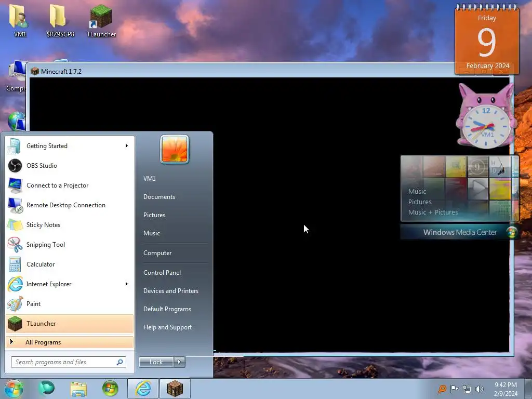Viewport: 532px width, 399px height.
Task: Open Windows Media Center taskbar icon
Action: tap(110, 389)
